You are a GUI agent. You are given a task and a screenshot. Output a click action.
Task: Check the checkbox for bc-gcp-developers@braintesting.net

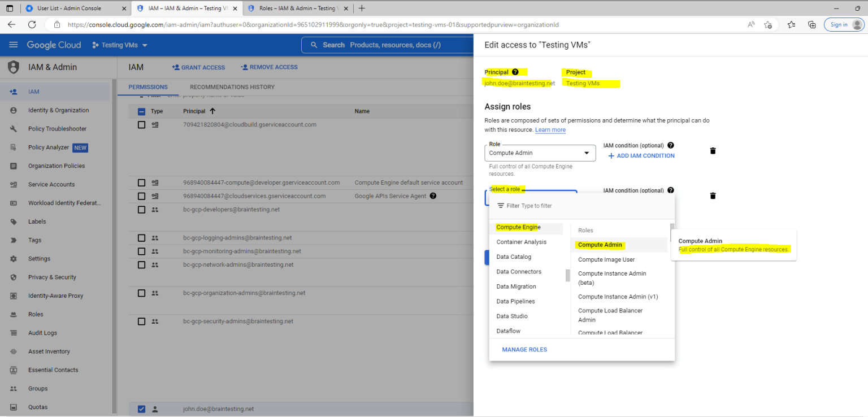(141, 209)
